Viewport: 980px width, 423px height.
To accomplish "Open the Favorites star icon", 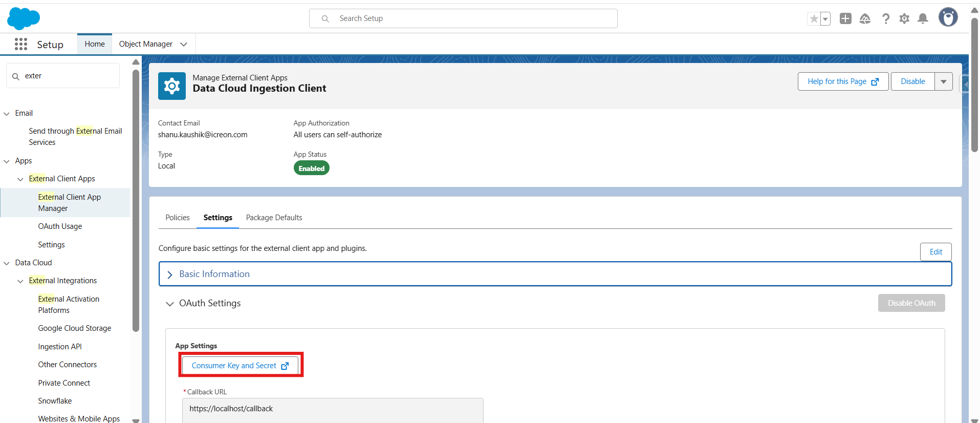I will (x=814, y=19).
